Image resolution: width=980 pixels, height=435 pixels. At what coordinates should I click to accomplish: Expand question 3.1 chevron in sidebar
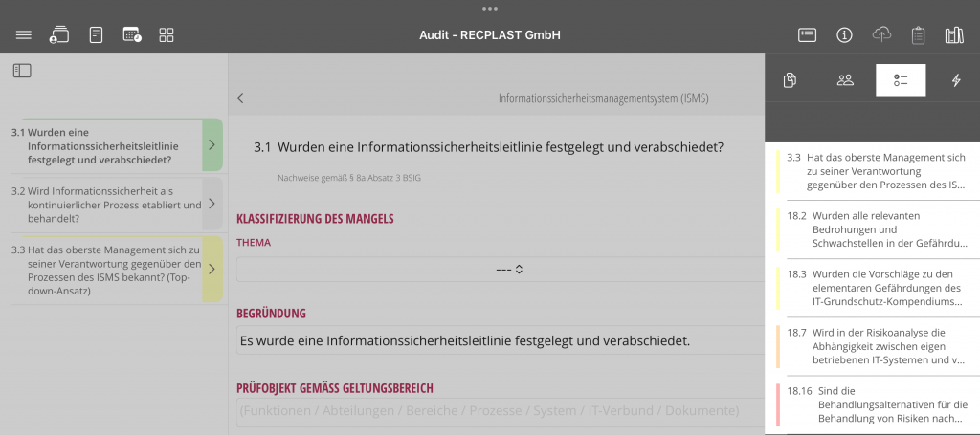(212, 145)
